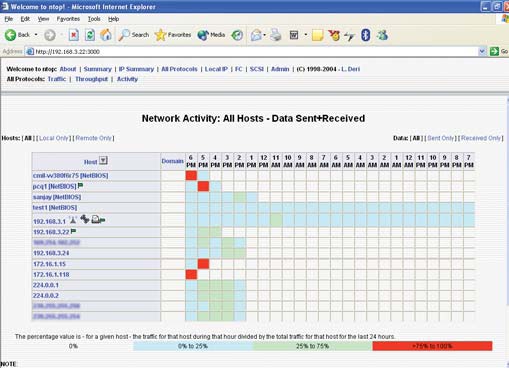Open the View menu
The image size is (509, 368).
(43, 19)
